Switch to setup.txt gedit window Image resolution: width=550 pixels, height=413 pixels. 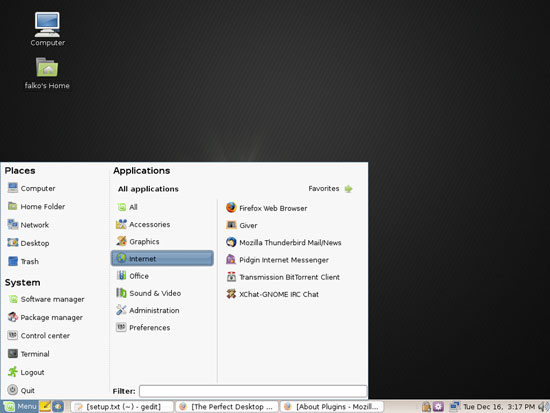[x=122, y=407]
